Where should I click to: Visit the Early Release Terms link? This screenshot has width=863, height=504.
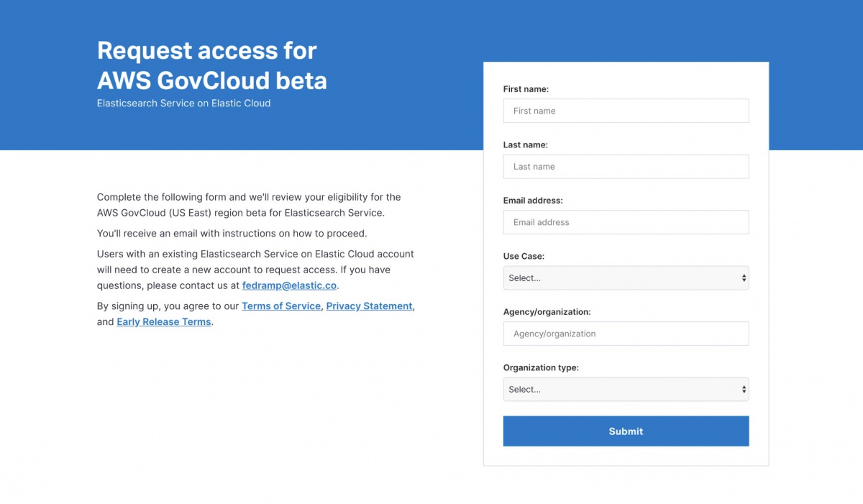point(164,322)
